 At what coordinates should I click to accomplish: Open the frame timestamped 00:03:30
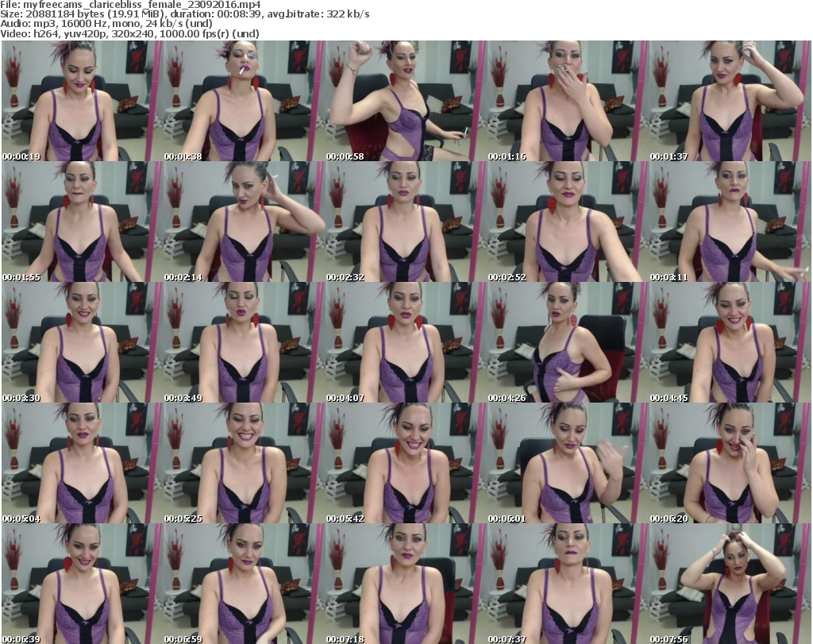(x=82, y=342)
